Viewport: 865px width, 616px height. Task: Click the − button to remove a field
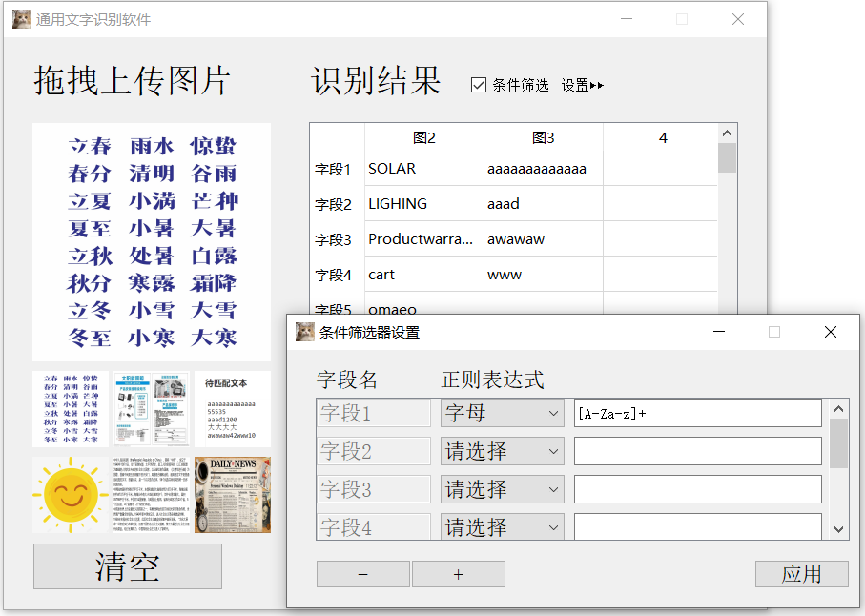(x=362, y=574)
